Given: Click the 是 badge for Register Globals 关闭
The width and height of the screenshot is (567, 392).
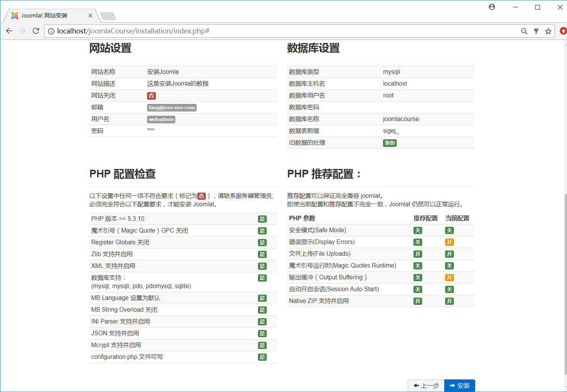Looking at the screenshot, I should coord(262,243).
